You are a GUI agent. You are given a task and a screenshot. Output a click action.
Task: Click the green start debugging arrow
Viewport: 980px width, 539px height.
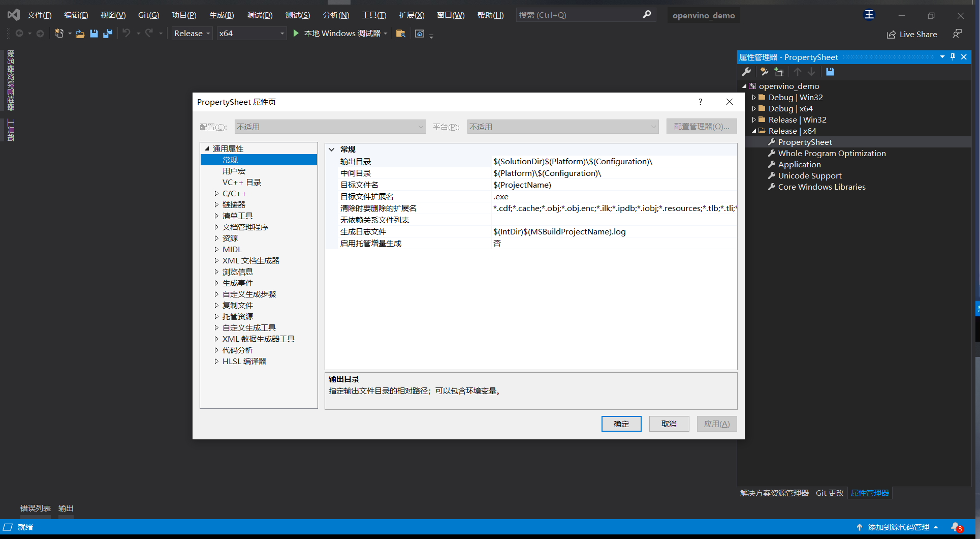point(296,34)
